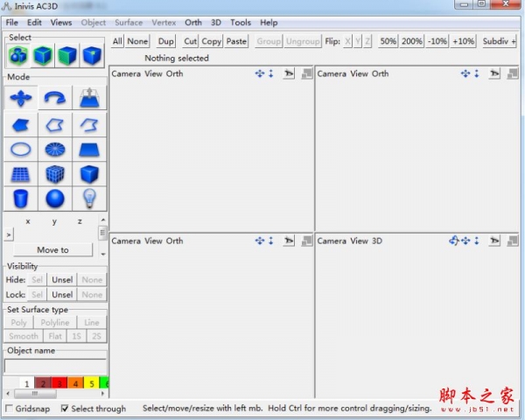
Task: Open the File menu
Action: [x=12, y=23]
